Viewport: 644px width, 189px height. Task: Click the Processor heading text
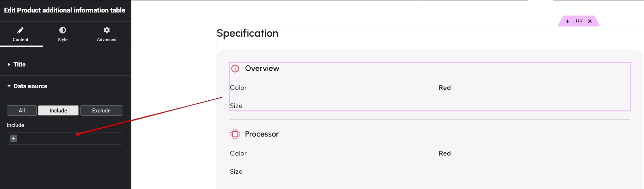click(262, 134)
